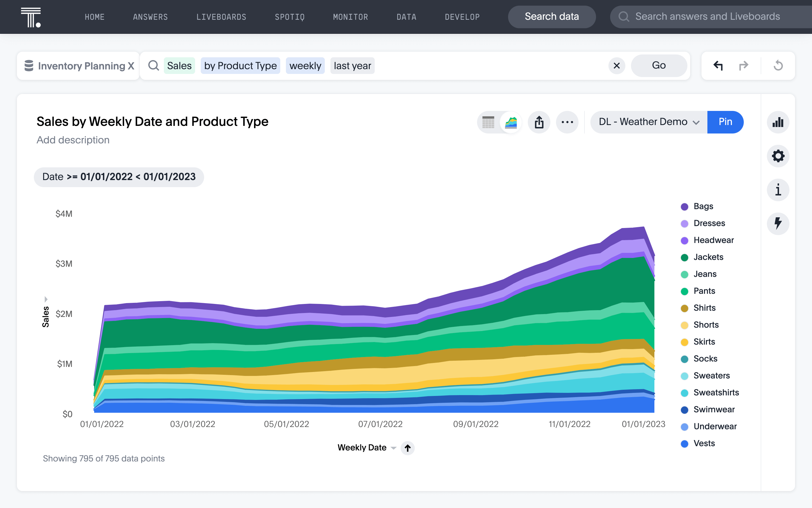This screenshot has width=812, height=508.
Task: Toggle the Sweaters legend entry
Action: point(705,376)
